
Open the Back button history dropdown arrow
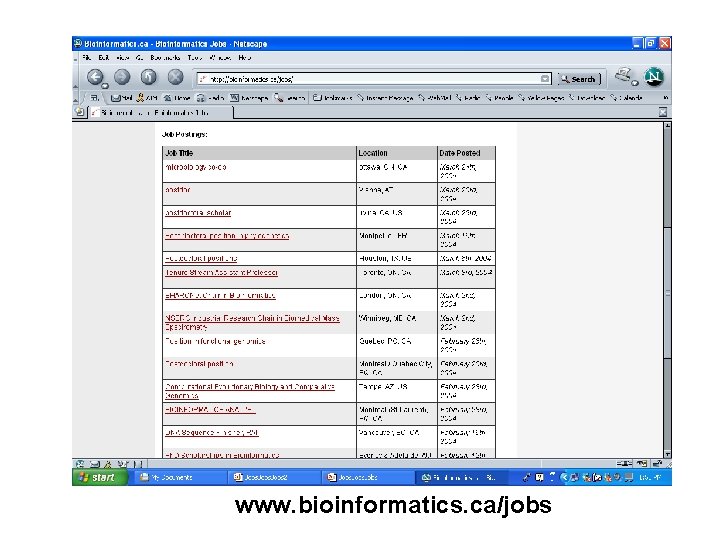[105, 85]
